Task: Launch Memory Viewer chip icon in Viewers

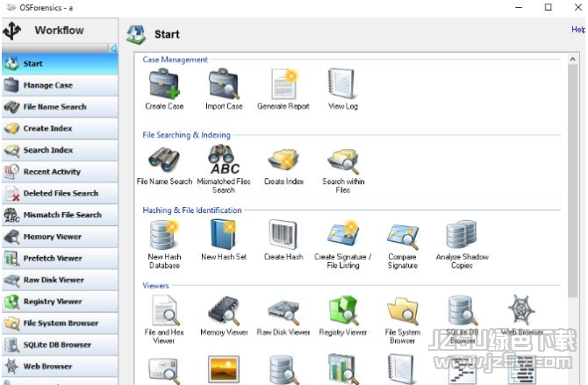Action: 224,310
